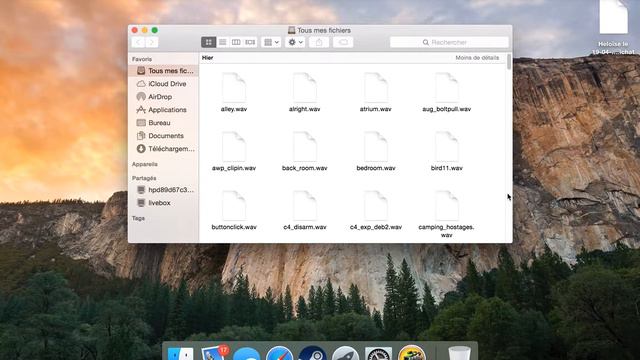
Task: Select awp_clipin.wav file icon
Action: (234, 146)
